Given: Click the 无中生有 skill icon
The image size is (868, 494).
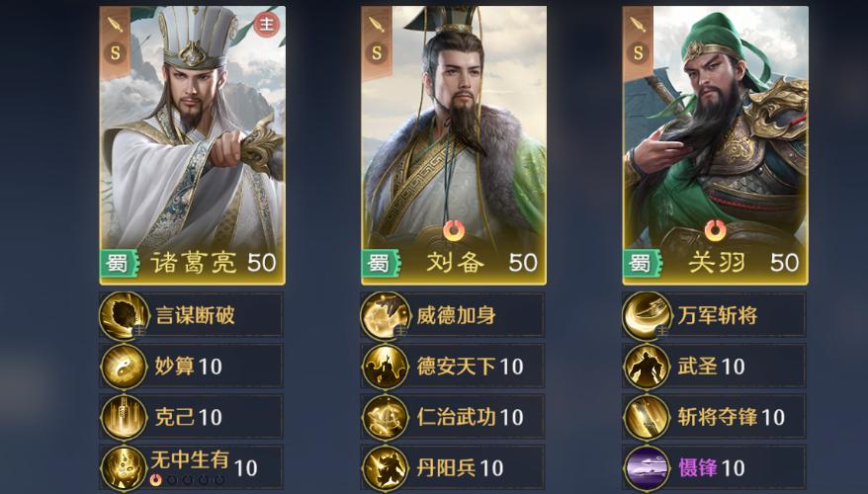Looking at the screenshot, I should (x=124, y=468).
